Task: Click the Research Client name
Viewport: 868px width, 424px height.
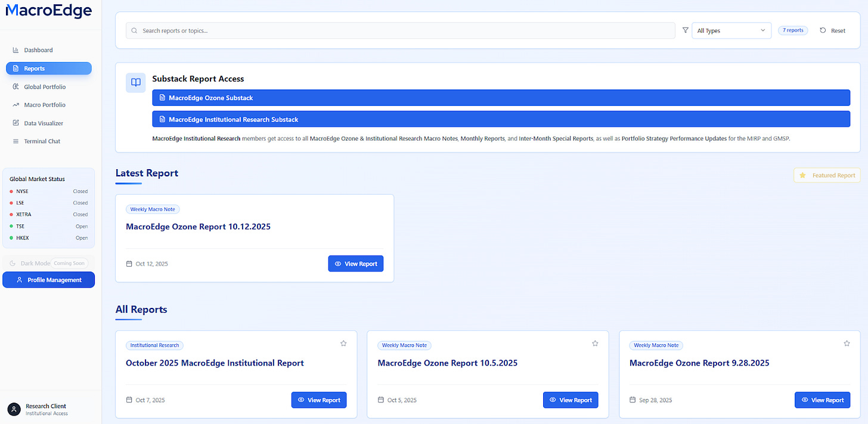Action: (46, 406)
